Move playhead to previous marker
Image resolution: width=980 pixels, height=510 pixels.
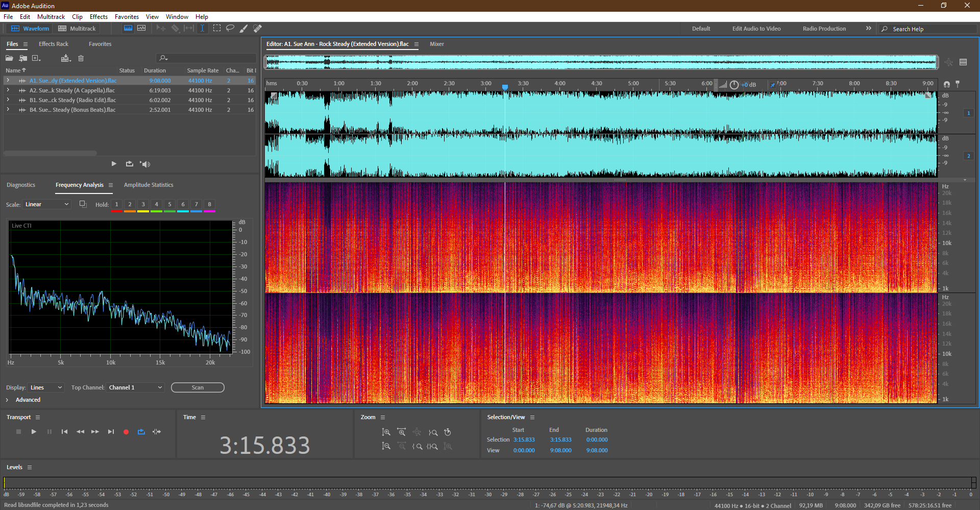tap(64, 432)
